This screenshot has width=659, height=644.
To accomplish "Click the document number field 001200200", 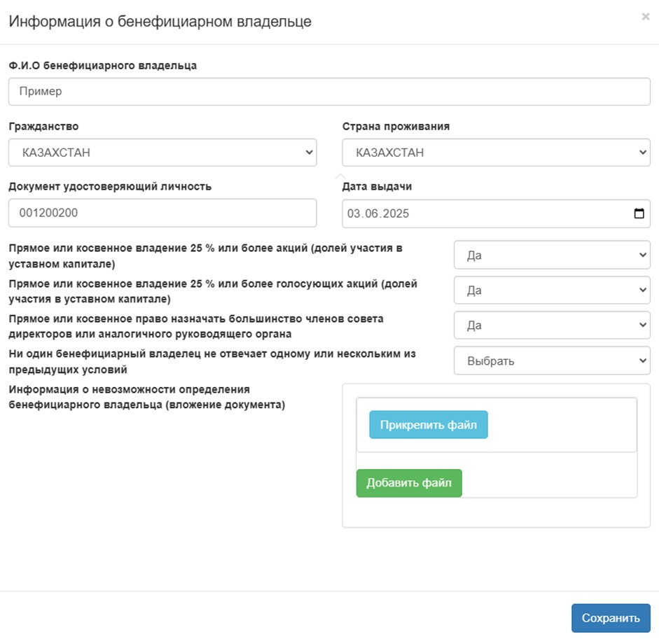I will pyautogui.click(x=162, y=213).
